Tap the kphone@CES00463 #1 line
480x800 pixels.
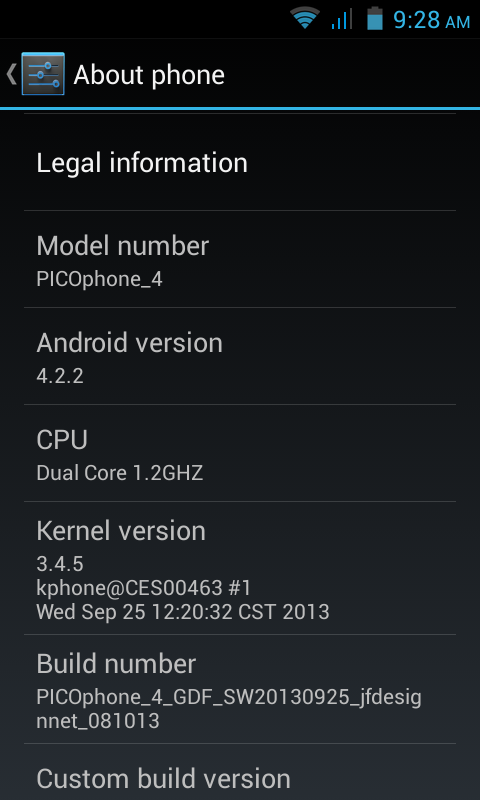(144, 588)
